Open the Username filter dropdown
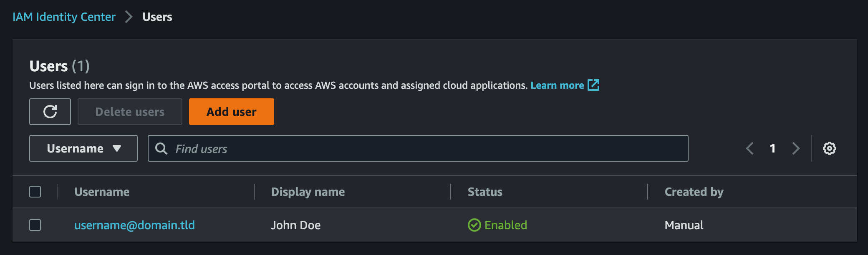This screenshot has height=255, width=868. [83, 148]
